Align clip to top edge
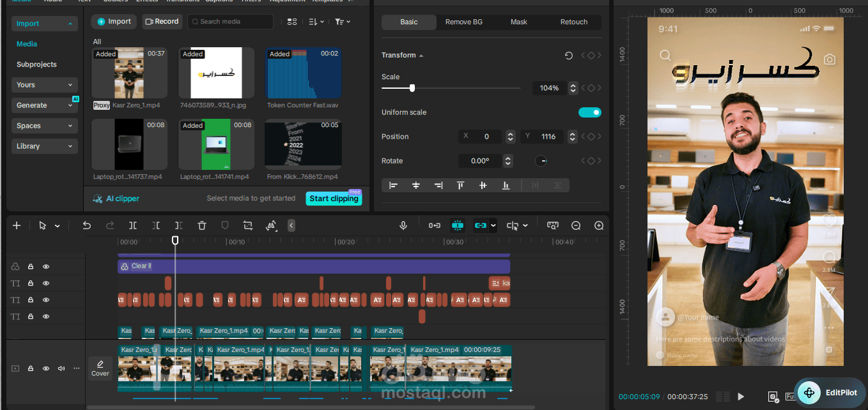This screenshot has height=410, width=868. click(460, 185)
